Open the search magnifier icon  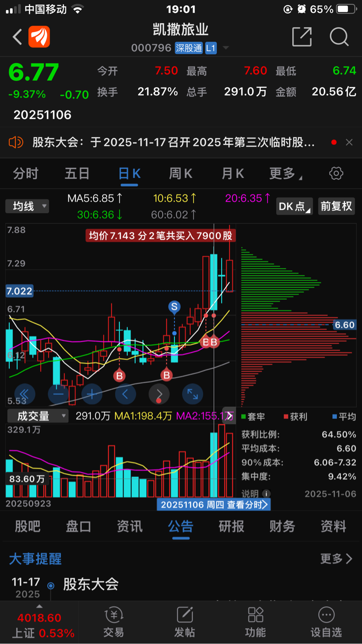click(x=339, y=37)
